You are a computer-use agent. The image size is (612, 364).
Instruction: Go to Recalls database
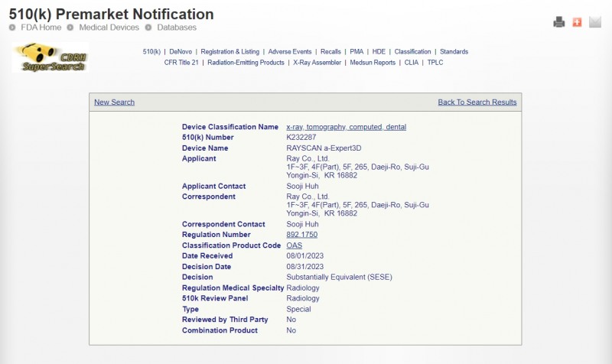pyautogui.click(x=330, y=52)
